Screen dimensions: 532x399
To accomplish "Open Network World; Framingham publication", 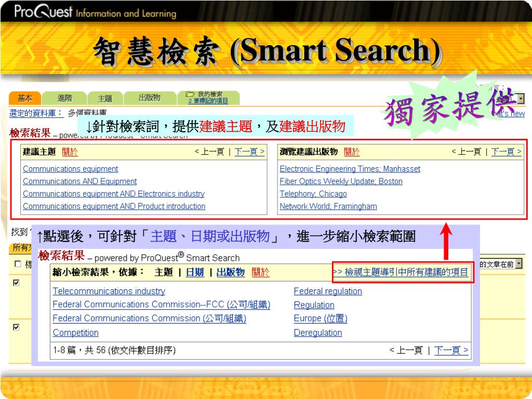I will (328, 206).
